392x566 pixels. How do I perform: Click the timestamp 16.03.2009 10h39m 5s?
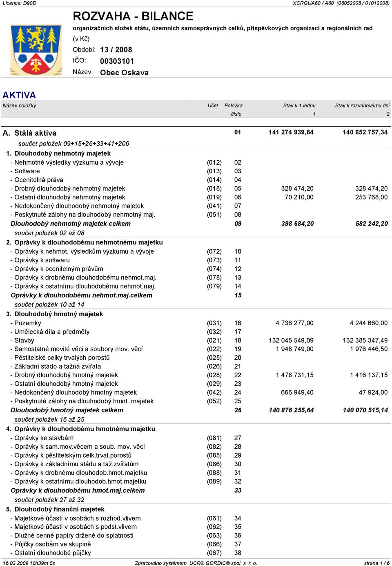pyautogui.click(x=29, y=563)
